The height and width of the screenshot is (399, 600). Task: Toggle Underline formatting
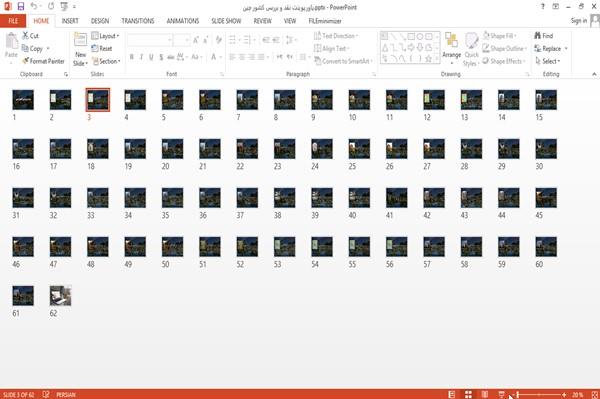pyautogui.click(x=151, y=57)
